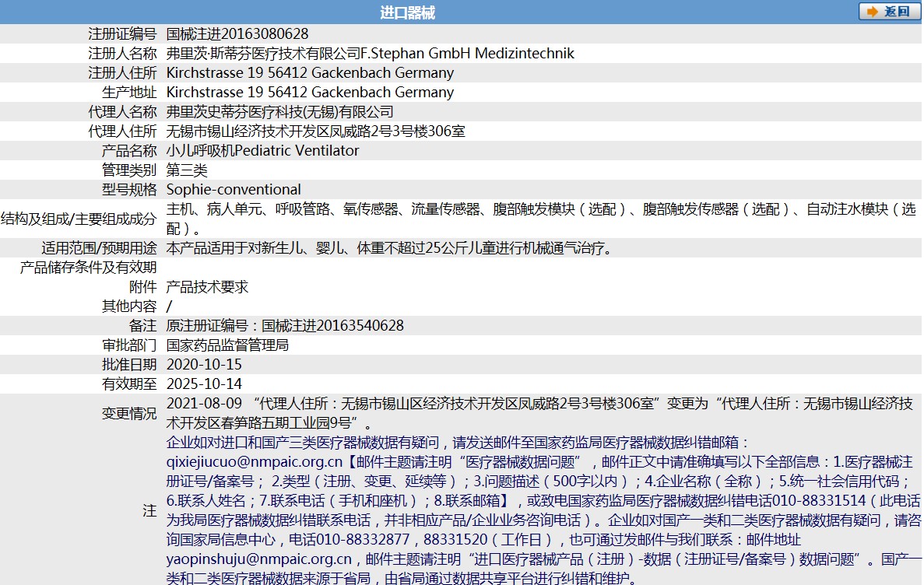Click email qixiejiucuo@nmpaic.org.cn in note

point(254,462)
